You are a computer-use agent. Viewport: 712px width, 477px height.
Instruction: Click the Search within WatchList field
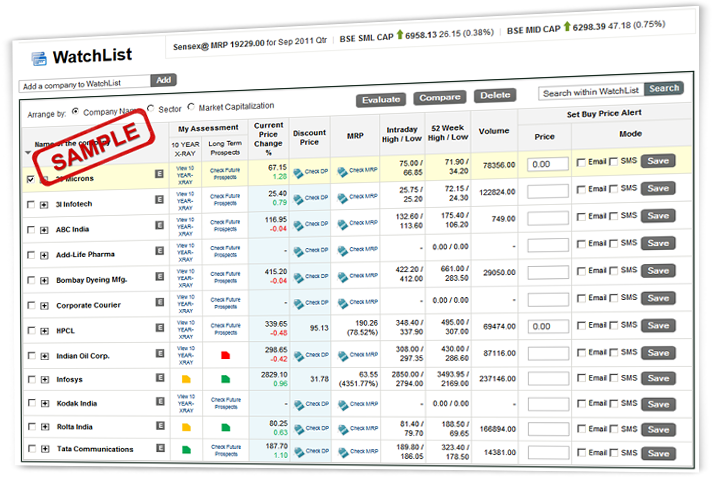(x=591, y=92)
